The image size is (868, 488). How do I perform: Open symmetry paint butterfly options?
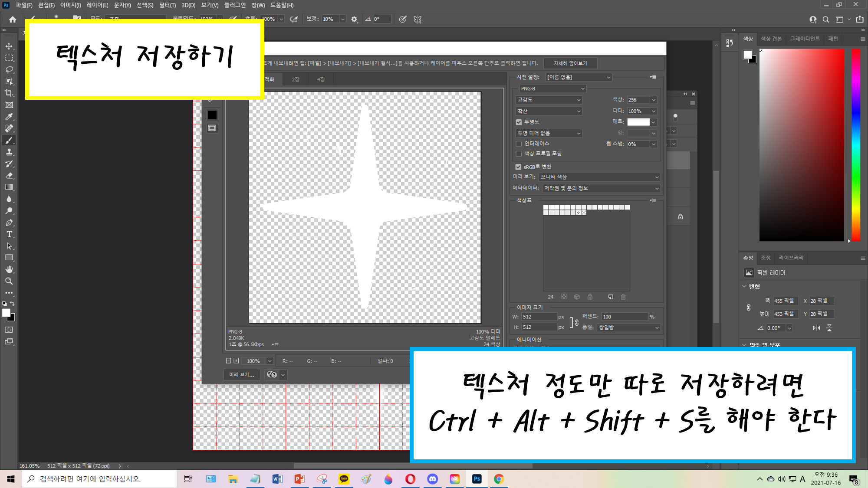click(418, 19)
